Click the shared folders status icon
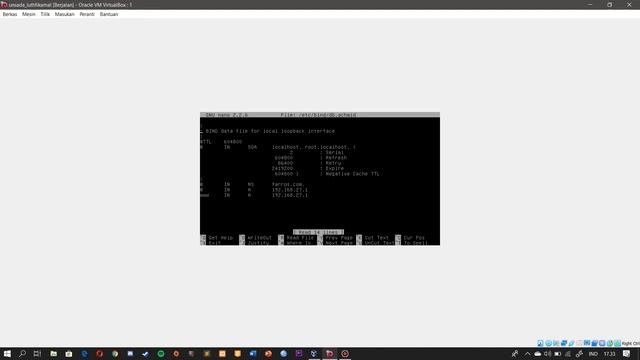The width and height of the screenshot is (640, 360). pos(579,343)
